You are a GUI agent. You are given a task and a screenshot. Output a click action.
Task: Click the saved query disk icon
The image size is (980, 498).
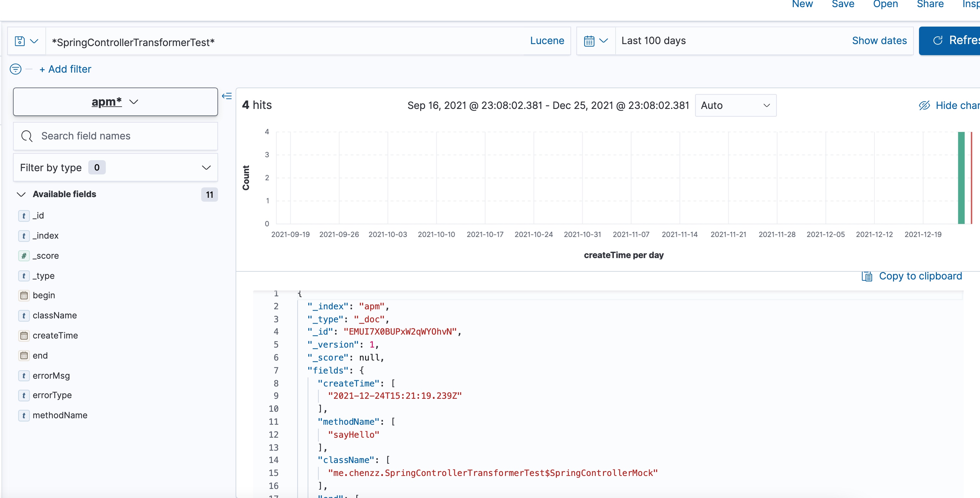click(20, 41)
